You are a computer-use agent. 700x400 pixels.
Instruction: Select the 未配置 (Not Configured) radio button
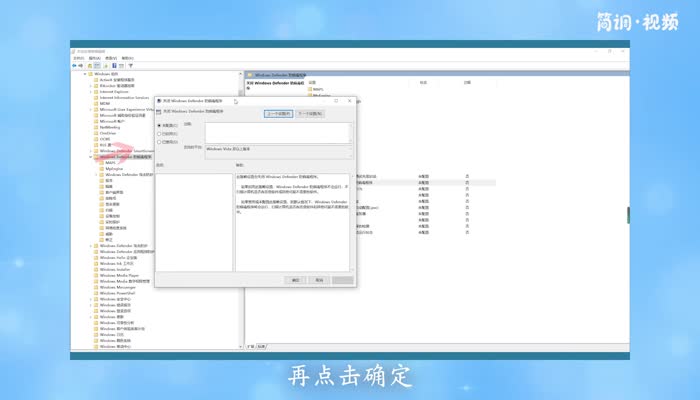click(x=159, y=126)
